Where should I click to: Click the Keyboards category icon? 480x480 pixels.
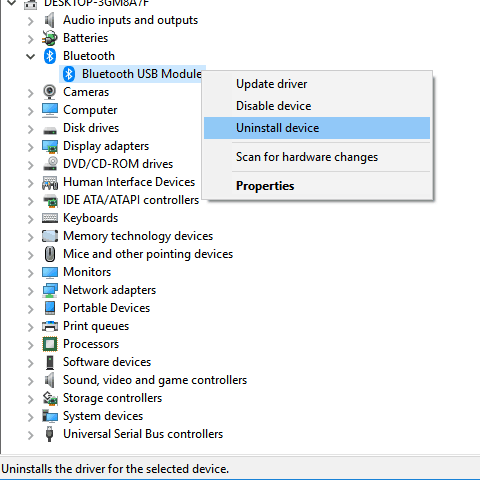click(50, 218)
